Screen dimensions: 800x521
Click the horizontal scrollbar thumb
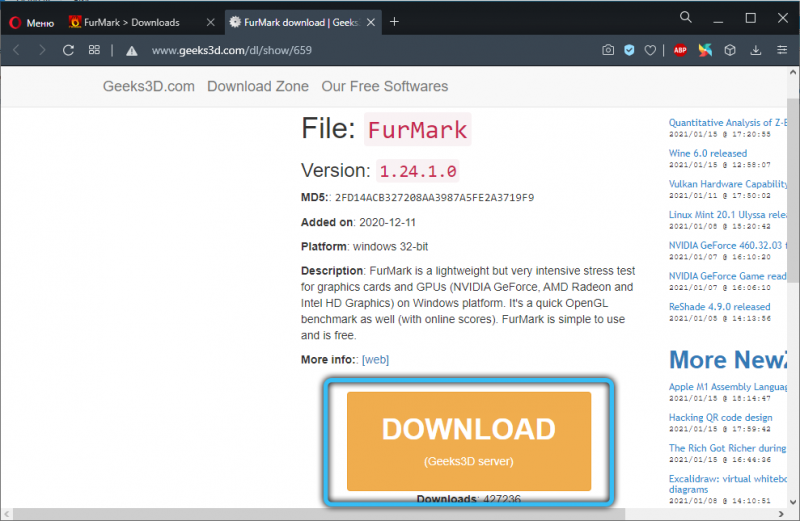click(319, 514)
